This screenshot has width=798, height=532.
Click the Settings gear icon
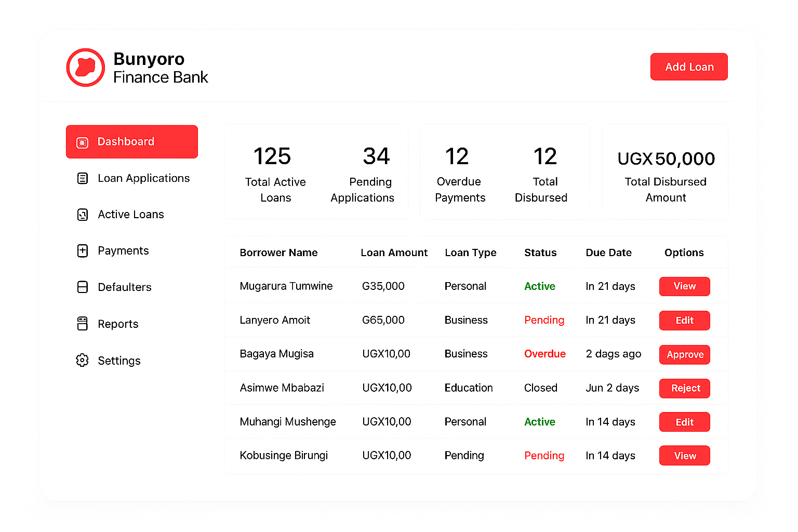(83, 360)
